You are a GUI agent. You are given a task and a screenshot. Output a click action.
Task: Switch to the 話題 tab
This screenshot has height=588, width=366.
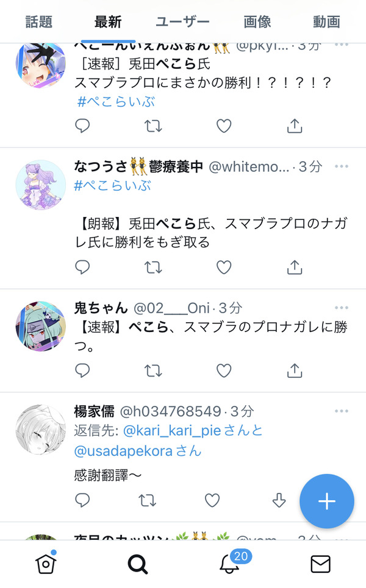tap(38, 22)
